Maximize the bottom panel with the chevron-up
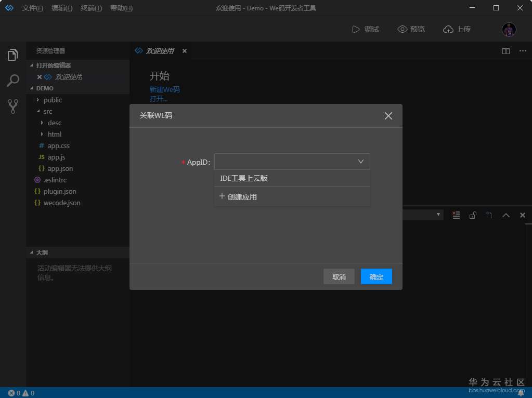 pyautogui.click(x=505, y=215)
